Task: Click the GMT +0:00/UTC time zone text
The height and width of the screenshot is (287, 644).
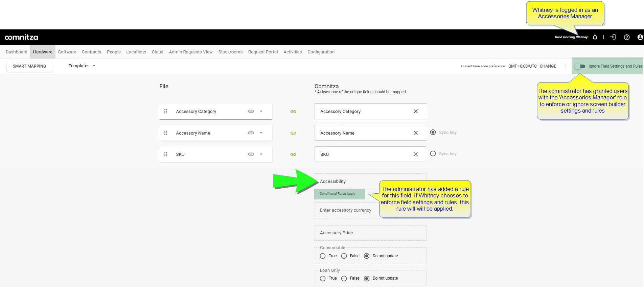Action: pos(522,66)
